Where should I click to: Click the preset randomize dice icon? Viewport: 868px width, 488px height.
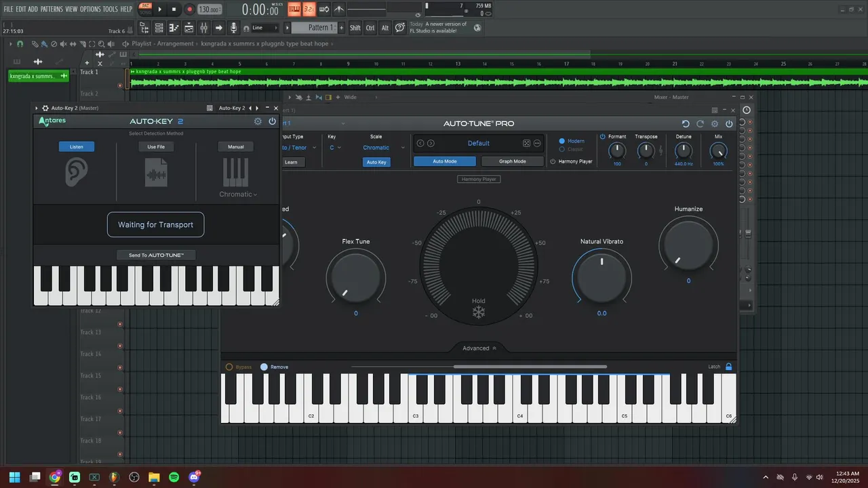point(526,143)
